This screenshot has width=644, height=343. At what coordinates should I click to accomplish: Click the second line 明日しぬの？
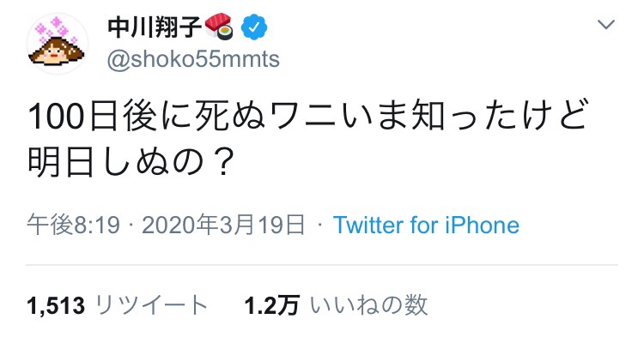pos(131,161)
